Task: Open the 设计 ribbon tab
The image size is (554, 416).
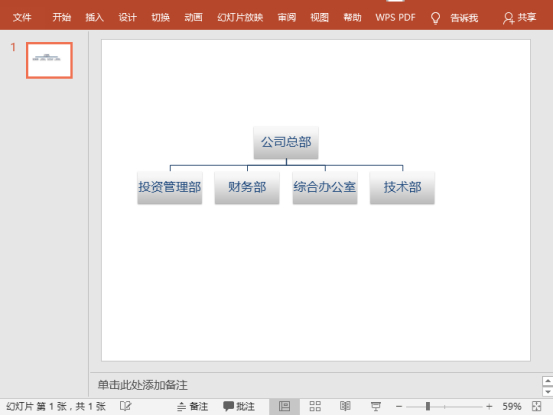Action: tap(127, 17)
